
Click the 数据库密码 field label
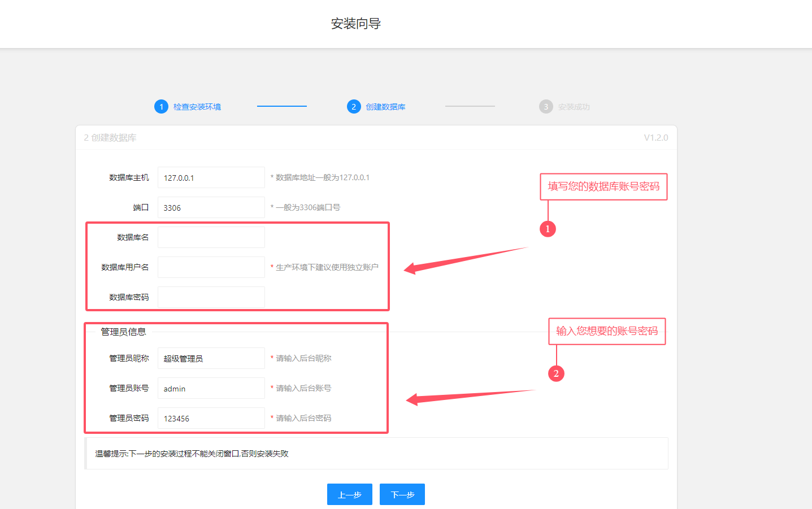point(129,297)
